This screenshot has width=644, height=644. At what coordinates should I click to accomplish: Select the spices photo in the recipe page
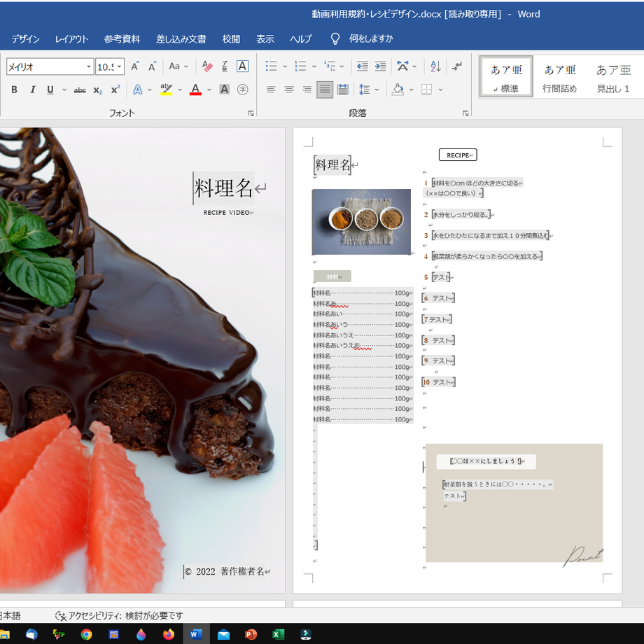click(361, 222)
